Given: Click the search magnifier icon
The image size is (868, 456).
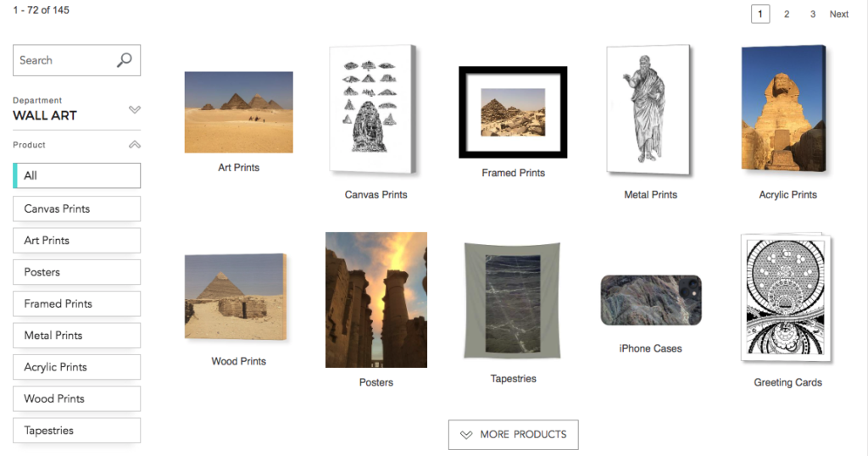Looking at the screenshot, I should point(125,60).
